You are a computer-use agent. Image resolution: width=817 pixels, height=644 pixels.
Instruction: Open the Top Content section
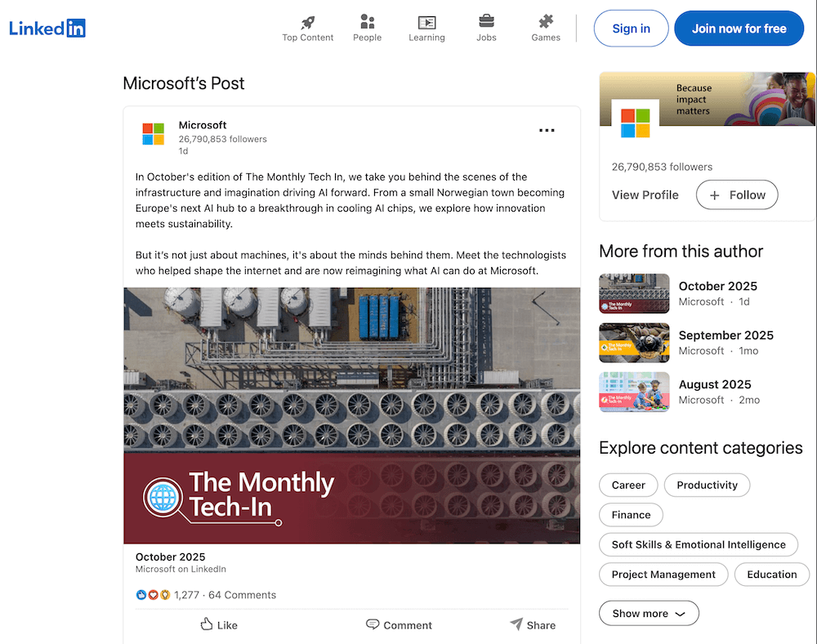click(x=307, y=27)
